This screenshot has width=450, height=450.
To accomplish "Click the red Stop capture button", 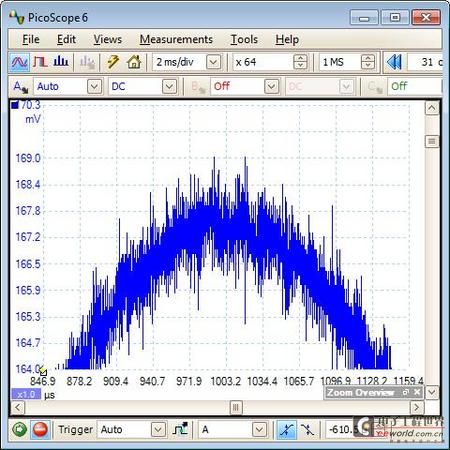I will coord(40,429).
